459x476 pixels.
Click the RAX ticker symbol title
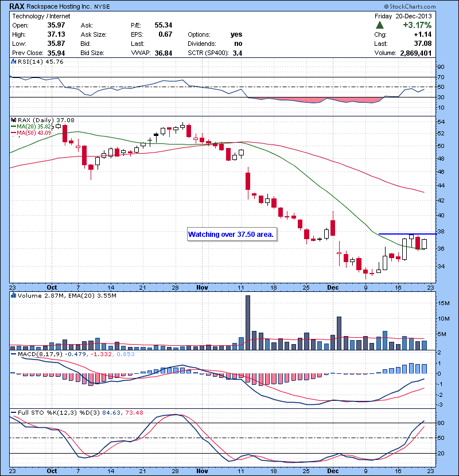[17, 6]
